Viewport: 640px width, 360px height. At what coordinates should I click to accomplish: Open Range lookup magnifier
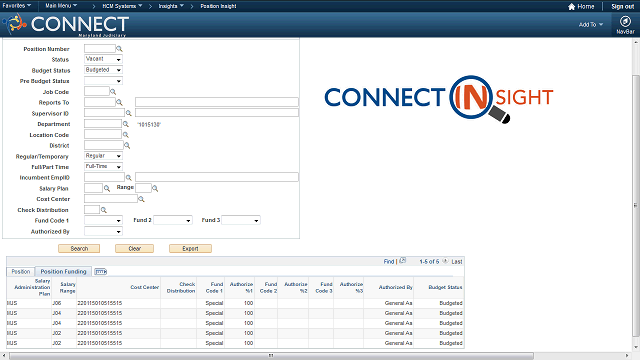click(x=155, y=188)
